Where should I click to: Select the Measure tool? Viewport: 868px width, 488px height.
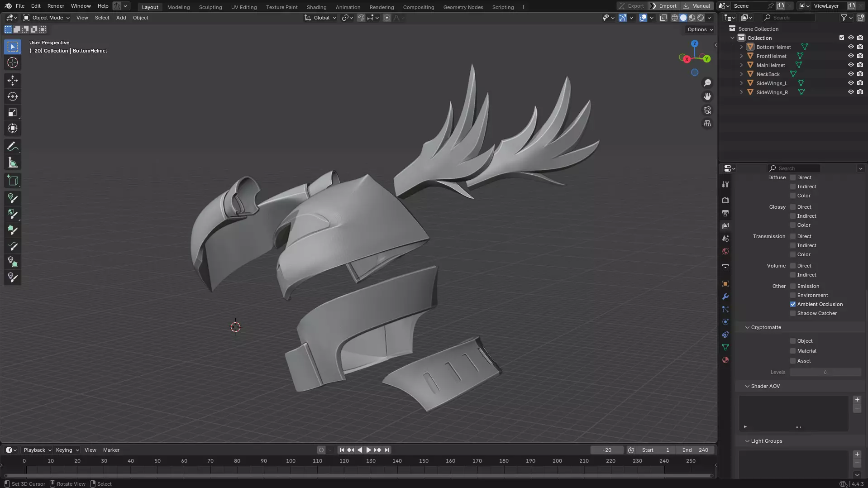(x=13, y=163)
